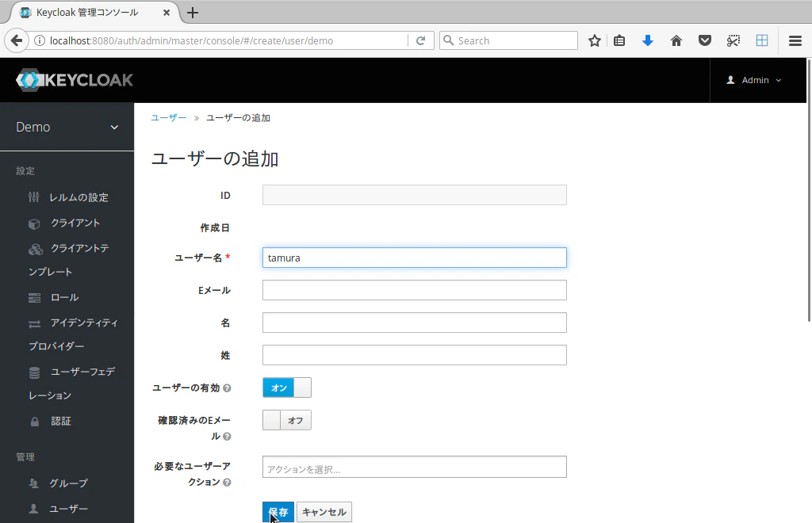Show help for ユーザーの有効
This screenshot has height=523, width=812.
[x=227, y=388]
